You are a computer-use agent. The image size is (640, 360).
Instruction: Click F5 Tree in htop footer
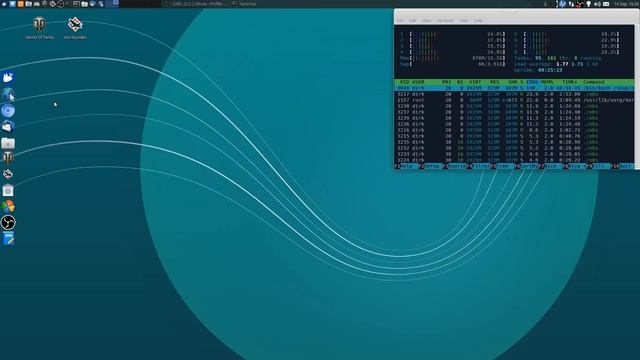[501, 166]
